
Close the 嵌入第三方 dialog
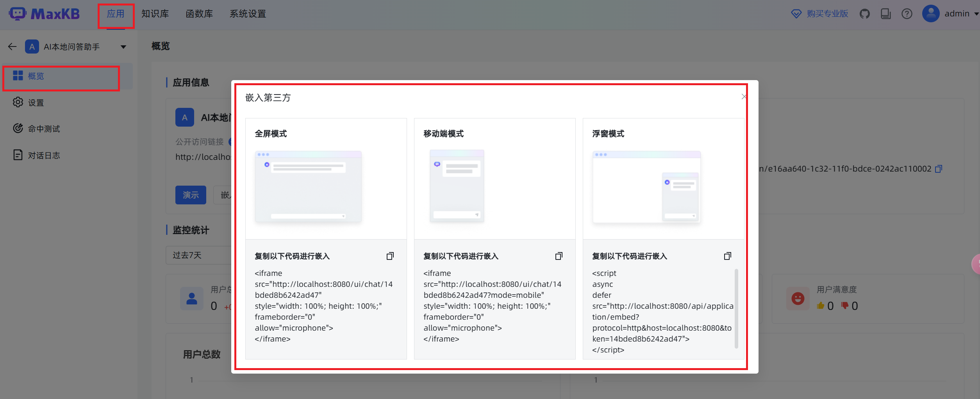click(x=743, y=97)
